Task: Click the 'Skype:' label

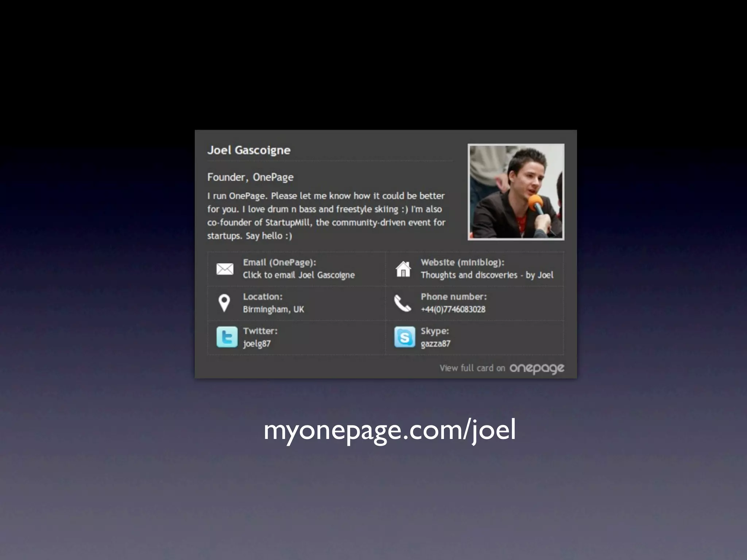Action: tap(435, 331)
